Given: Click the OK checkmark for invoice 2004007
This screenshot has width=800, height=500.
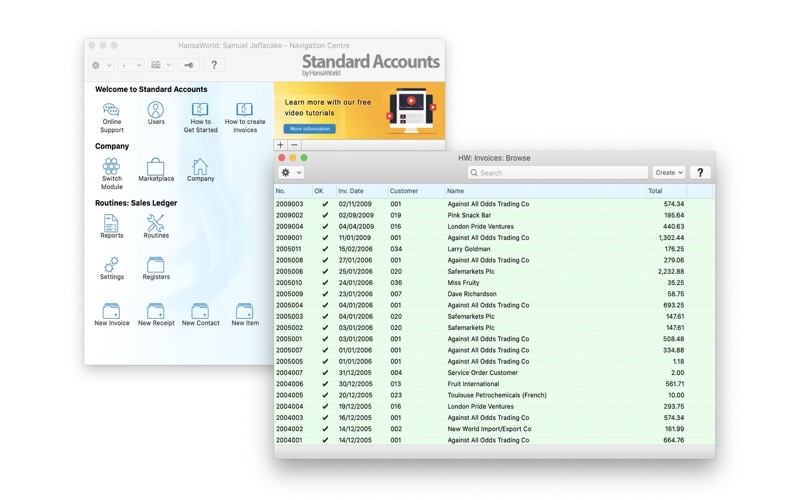Looking at the screenshot, I should click(x=325, y=372).
